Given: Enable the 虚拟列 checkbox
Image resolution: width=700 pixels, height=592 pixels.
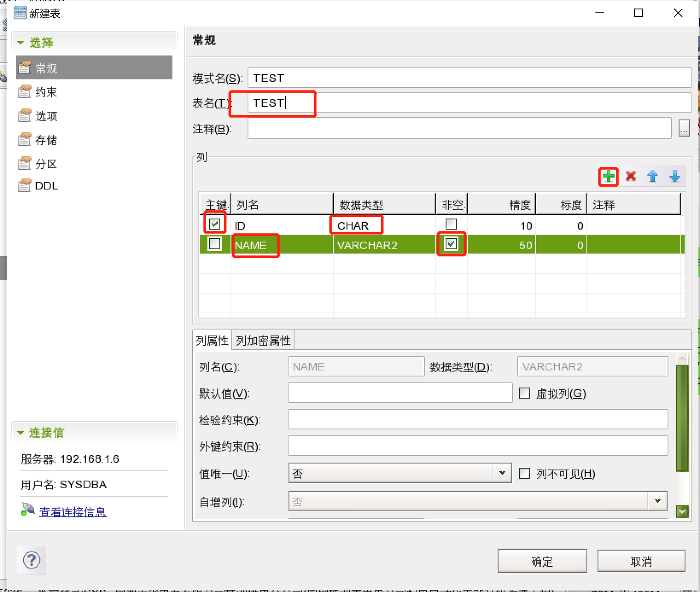Looking at the screenshot, I should click(x=525, y=393).
